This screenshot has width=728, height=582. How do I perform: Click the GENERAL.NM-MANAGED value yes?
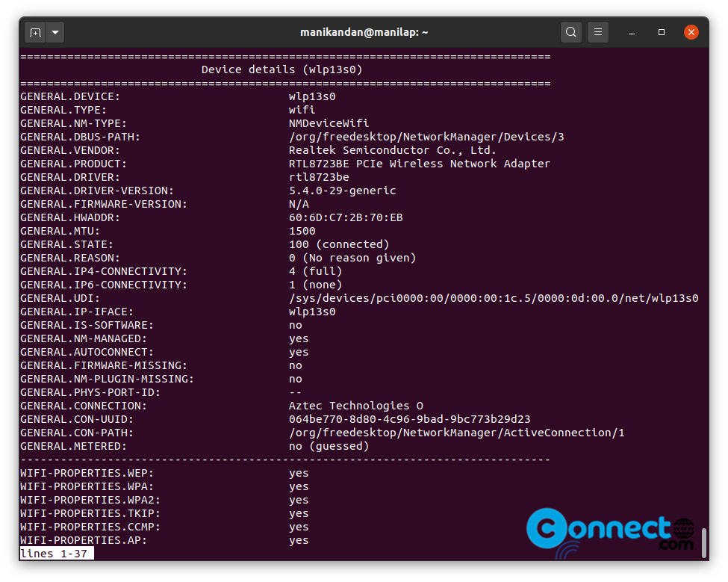(299, 339)
